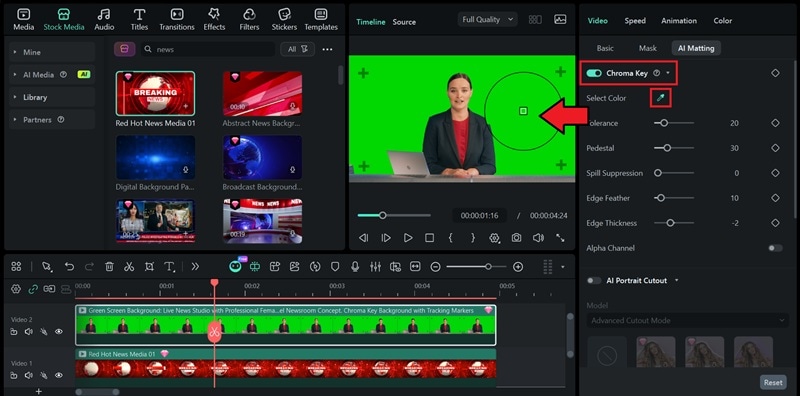Expand the Chroma Key options arrow
Viewport: 800px width, 396px height.
coord(668,73)
